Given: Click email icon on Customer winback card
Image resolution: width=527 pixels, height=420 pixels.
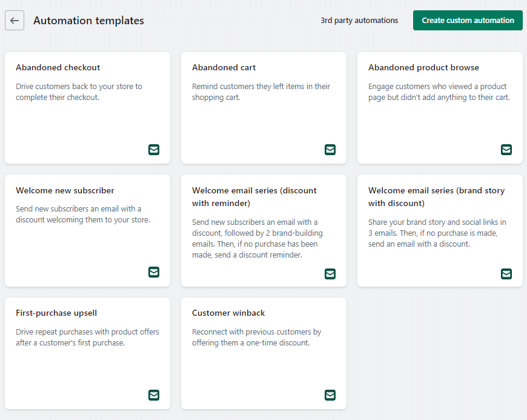Looking at the screenshot, I should coord(330,395).
